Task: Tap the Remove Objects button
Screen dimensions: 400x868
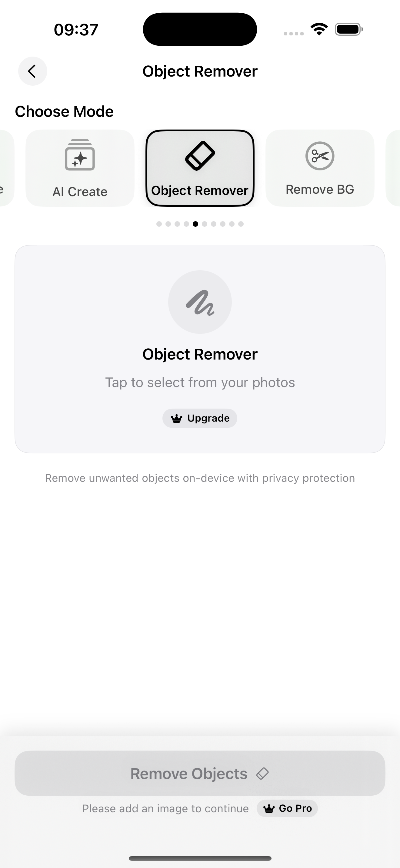Action: [x=200, y=773]
